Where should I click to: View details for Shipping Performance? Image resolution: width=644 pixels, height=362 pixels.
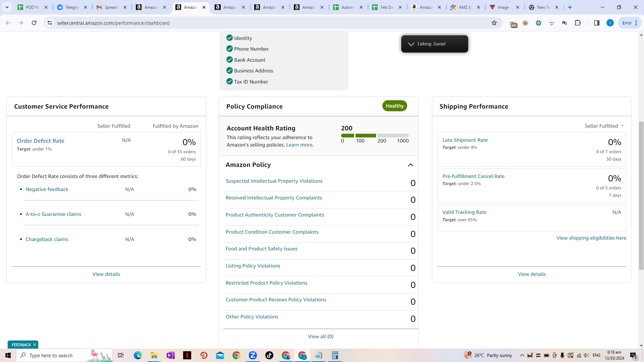tap(532, 274)
